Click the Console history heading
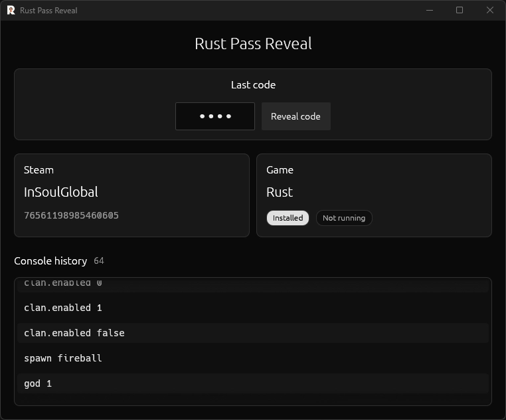Screen dimensions: 506x420 click(x=50, y=261)
